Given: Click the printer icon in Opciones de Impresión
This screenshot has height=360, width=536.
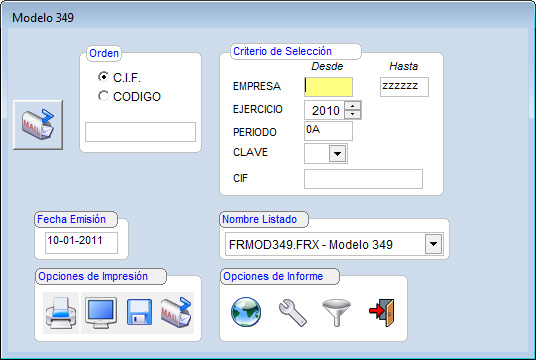Looking at the screenshot, I should (61, 312).
